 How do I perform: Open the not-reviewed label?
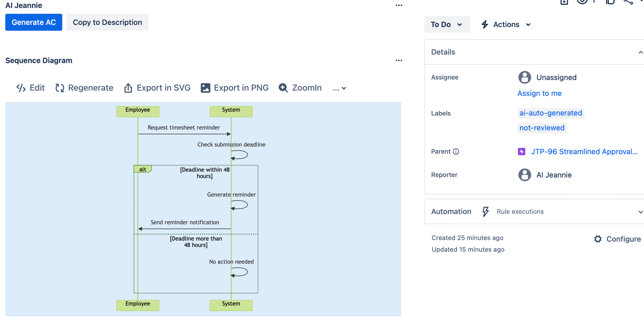[x=542, y=128]
